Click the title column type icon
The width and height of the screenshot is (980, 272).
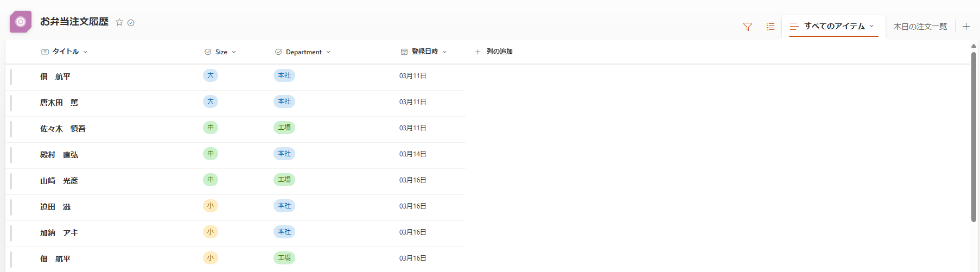[45, 52]
